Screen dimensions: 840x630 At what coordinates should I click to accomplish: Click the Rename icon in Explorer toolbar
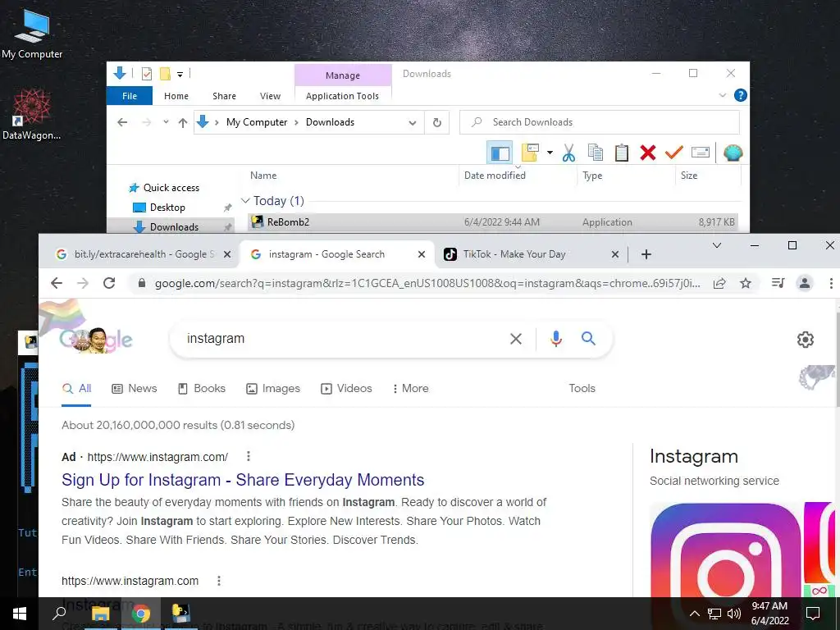701,153
